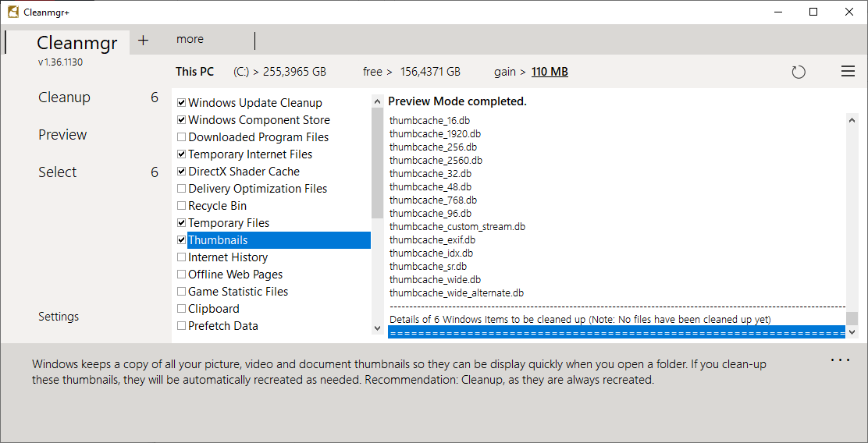Click Preview in the sidebar
Screen dimensions: 868x443
tap(62, 134)
